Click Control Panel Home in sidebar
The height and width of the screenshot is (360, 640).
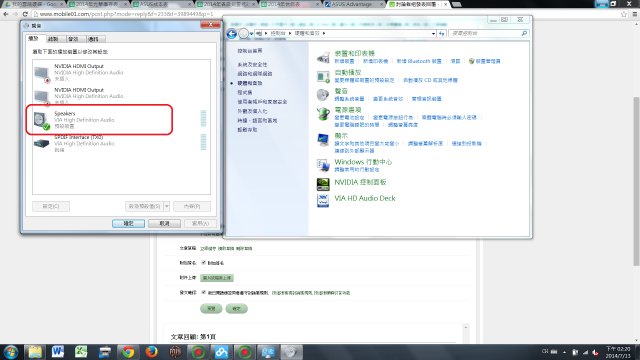click(250, 51)
